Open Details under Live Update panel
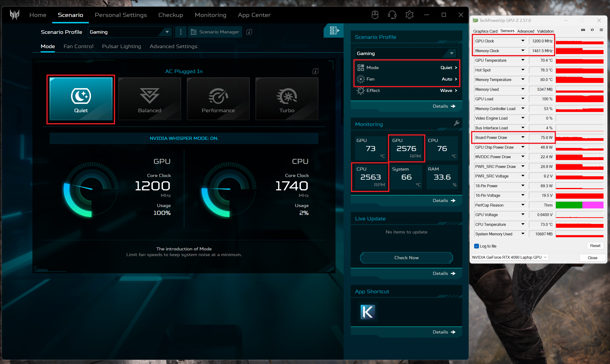Viewport: 610px width, 364px height. click(x=444, y=273)
